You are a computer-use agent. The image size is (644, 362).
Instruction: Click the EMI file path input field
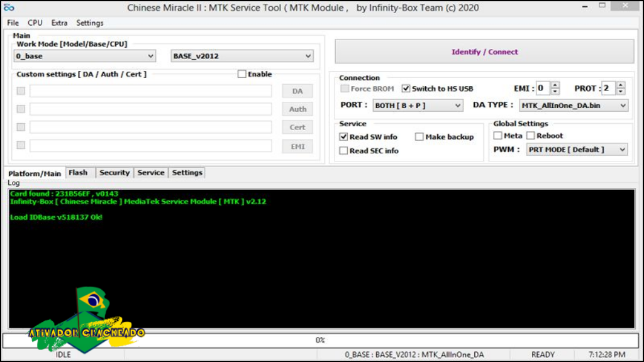tap(151, 145)
